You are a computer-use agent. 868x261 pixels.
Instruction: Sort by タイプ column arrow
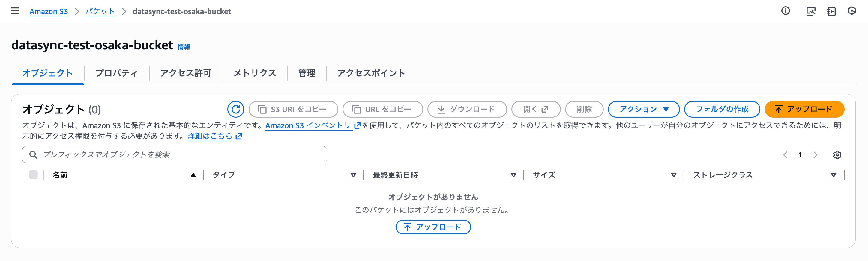click(353, 175)
